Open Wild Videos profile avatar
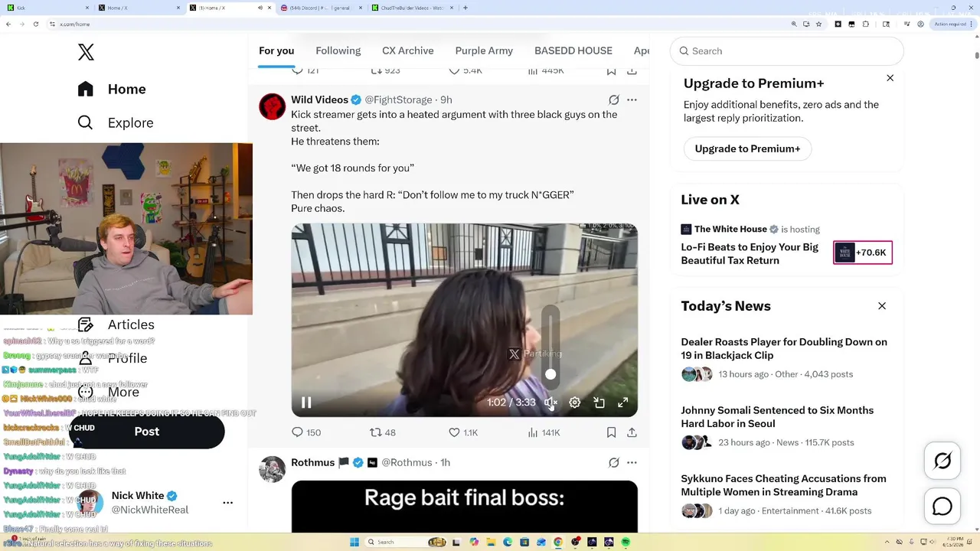The height and width of the screenshot is (551, 980). click(273, 106)
